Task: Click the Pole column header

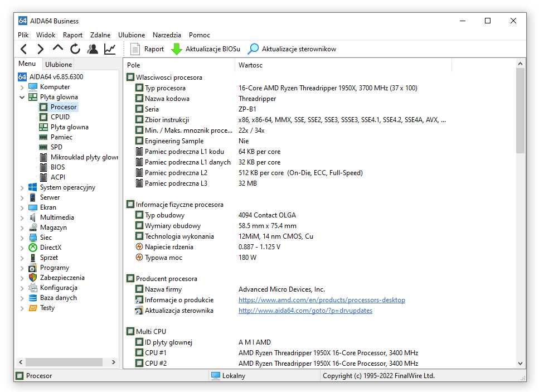Action: coord(179,65)
